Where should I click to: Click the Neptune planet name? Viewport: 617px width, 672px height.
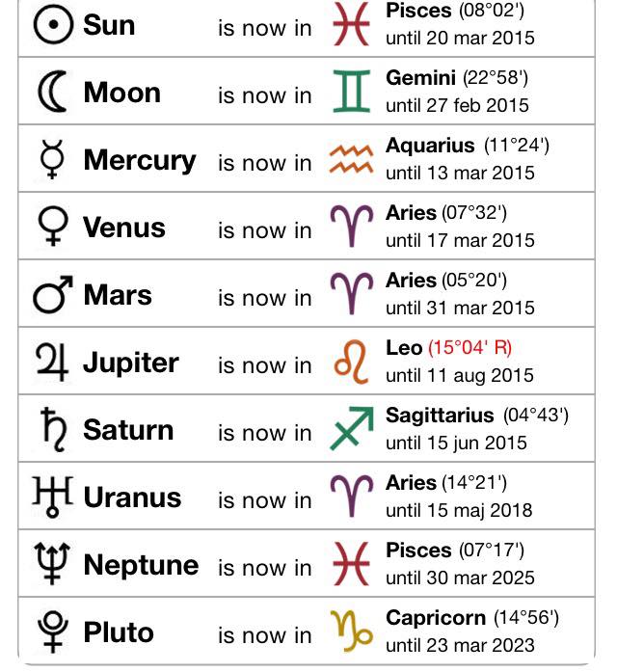pyautogui.click(x=141, y=565)
